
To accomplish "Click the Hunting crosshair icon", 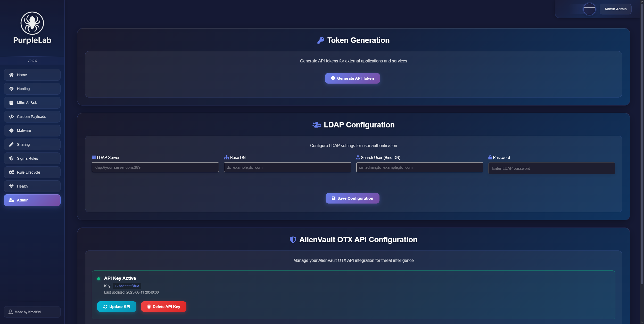I will pos(11,89).
